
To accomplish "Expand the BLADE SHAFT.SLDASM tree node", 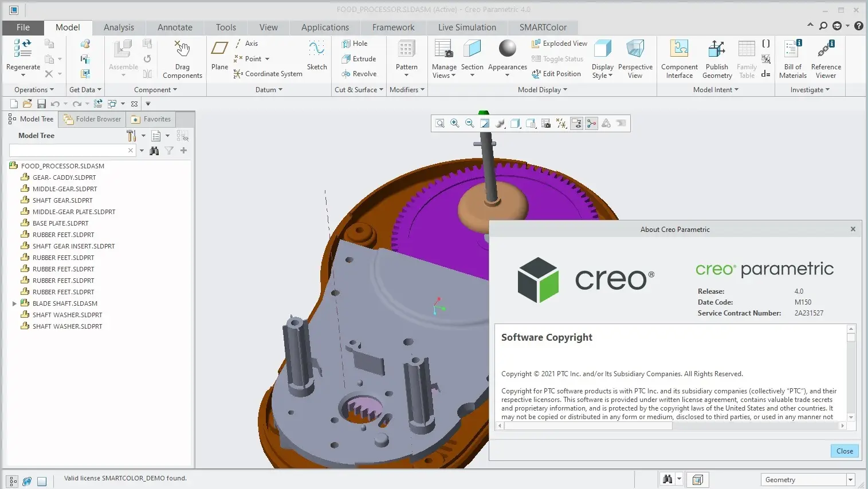I will (x=14, y=303).
